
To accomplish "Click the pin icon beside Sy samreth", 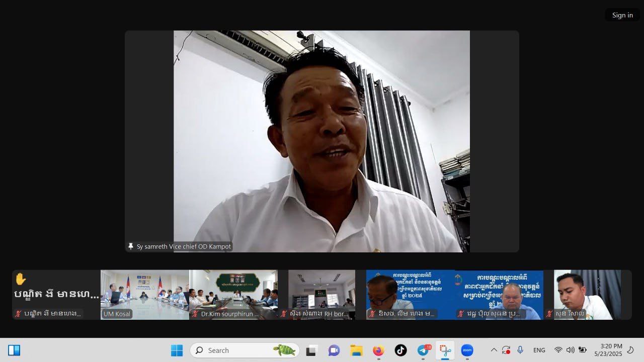I will point(131,246).
